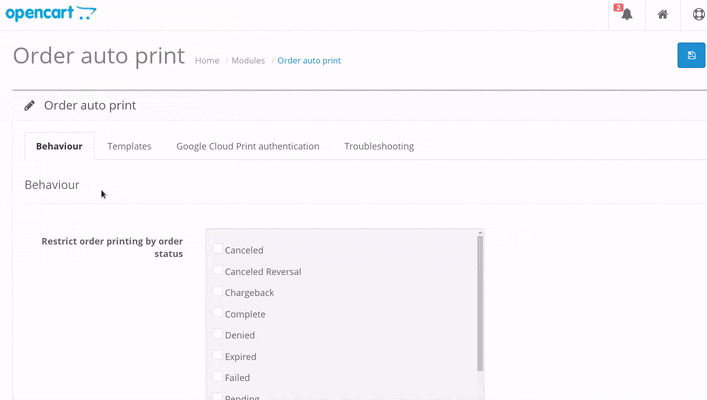Click the Restrict order printing label
This screenshot has width=707, height=400.
pyautogui.click(x=112, y=247)
